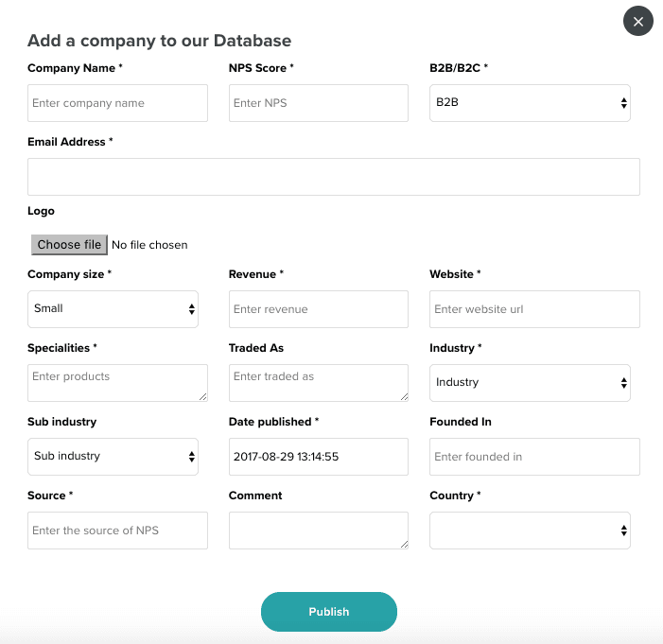663x644 pixels.
Task: Click the Specialities text area
Action: point(117,382)
